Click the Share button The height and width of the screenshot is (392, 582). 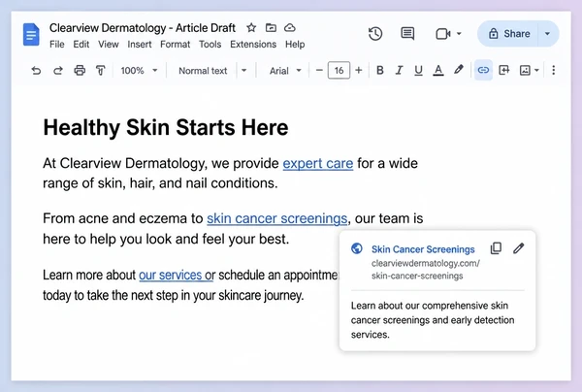[508, 34]
